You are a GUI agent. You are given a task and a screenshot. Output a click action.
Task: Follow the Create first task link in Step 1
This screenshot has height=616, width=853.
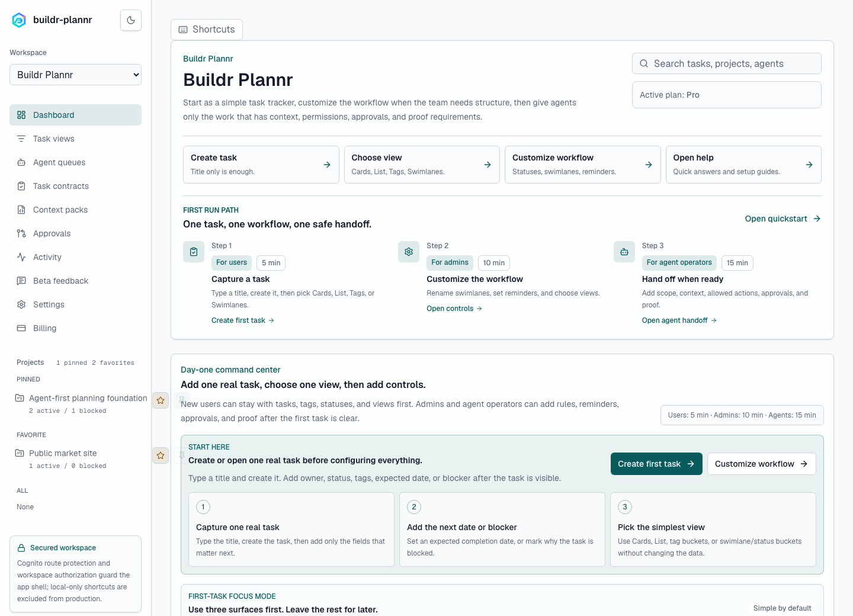[x=243, y=320]
